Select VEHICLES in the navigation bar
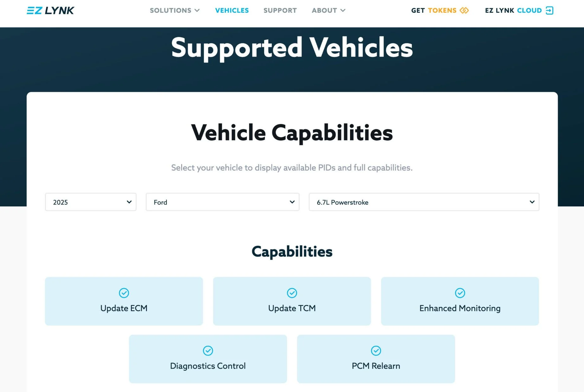This screenshot has height=392, width=584. (x=232, y=10)
